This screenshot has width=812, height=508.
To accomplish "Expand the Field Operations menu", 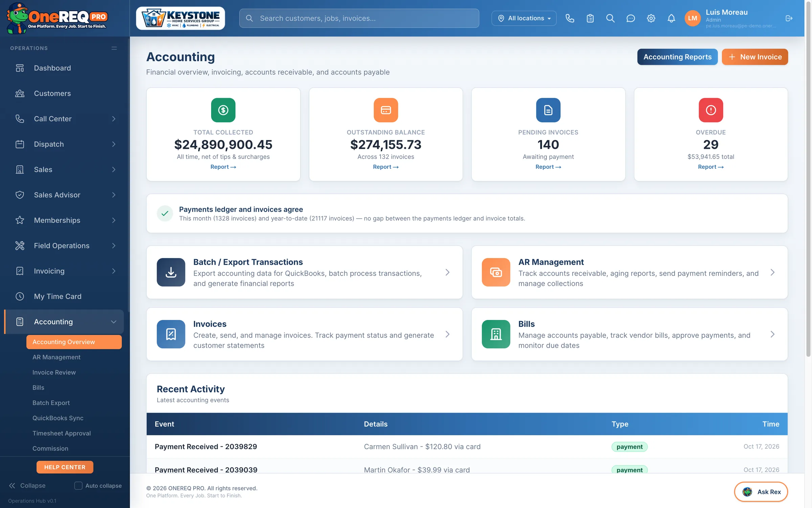I will coord(64,246).
